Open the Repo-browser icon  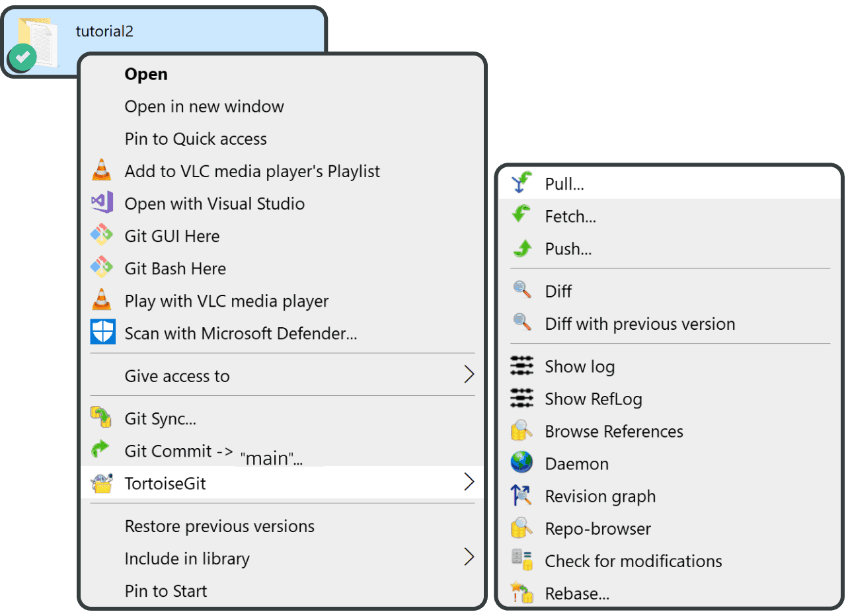pos(523,527)
